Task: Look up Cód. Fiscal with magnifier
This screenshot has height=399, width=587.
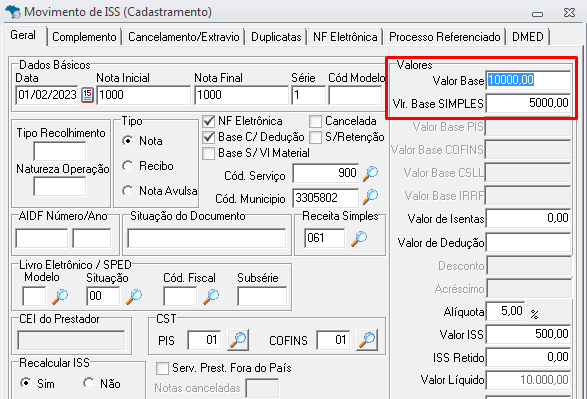Action: click(211, 296)
